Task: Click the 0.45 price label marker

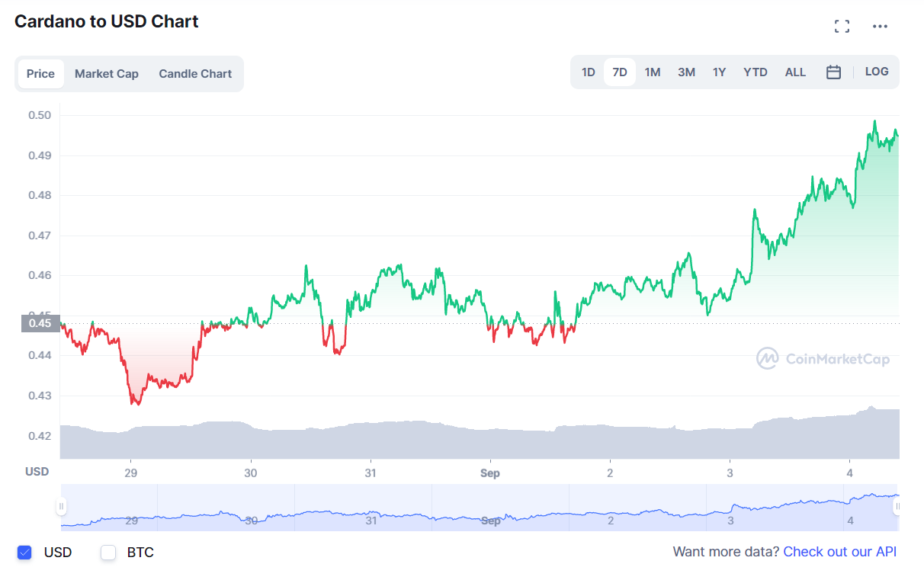Action: click(x=40, y=323)
